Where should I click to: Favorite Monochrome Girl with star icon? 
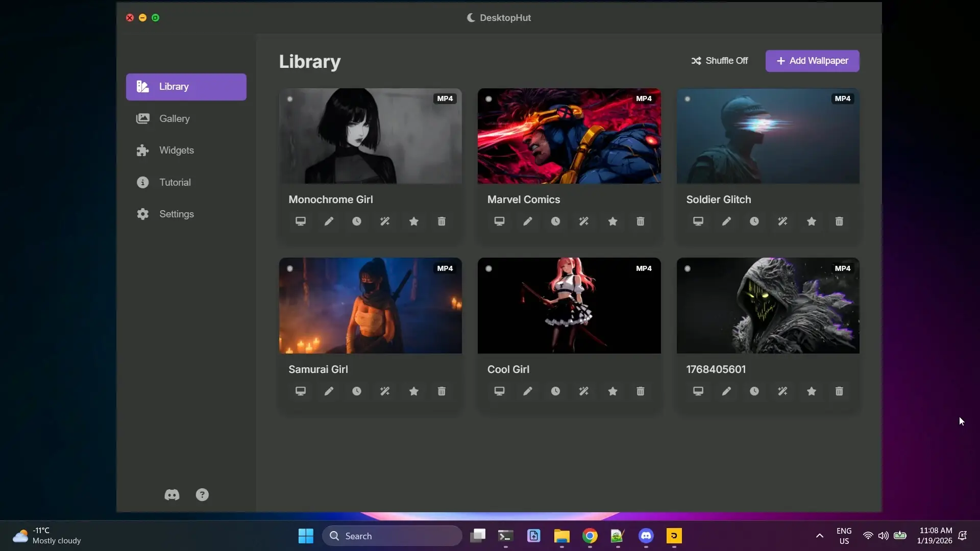pyautogui.click(x=414, y=221)
